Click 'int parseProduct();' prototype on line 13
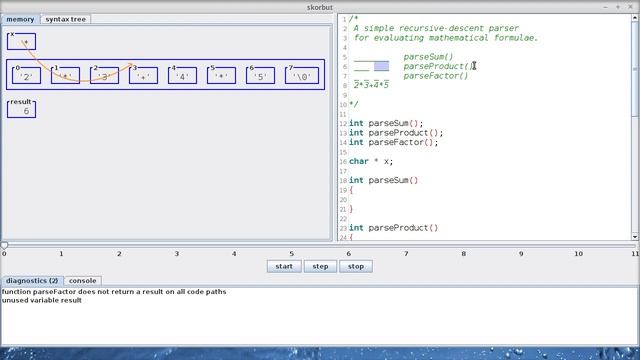The image size is (640, 360). [x=396, y=133]
